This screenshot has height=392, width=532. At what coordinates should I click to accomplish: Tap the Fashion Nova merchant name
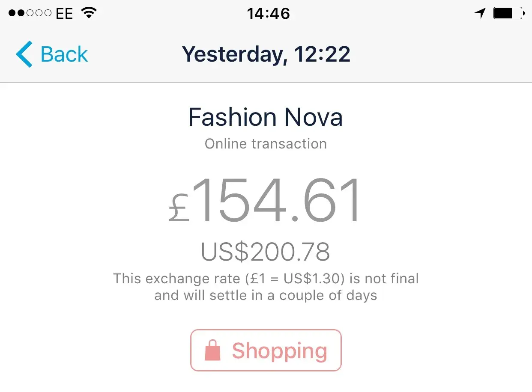[x=266, y=117]
